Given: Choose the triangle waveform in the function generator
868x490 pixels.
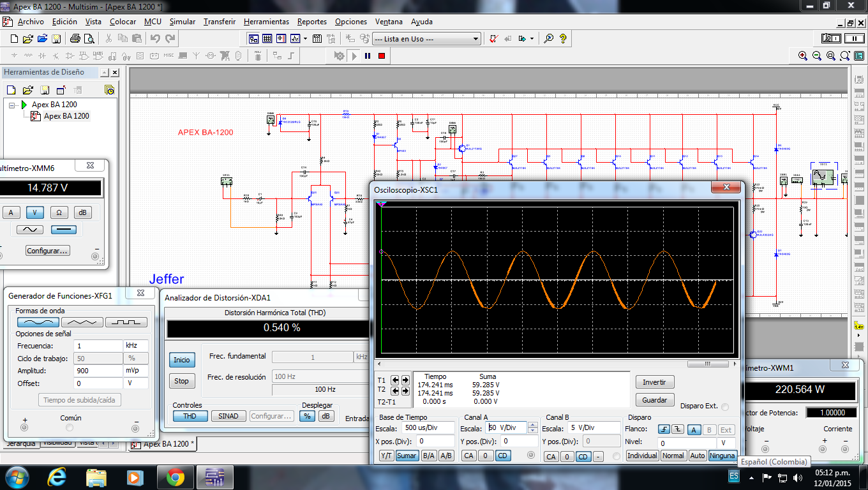Looking at the screenshot, I should coord(81,322).
